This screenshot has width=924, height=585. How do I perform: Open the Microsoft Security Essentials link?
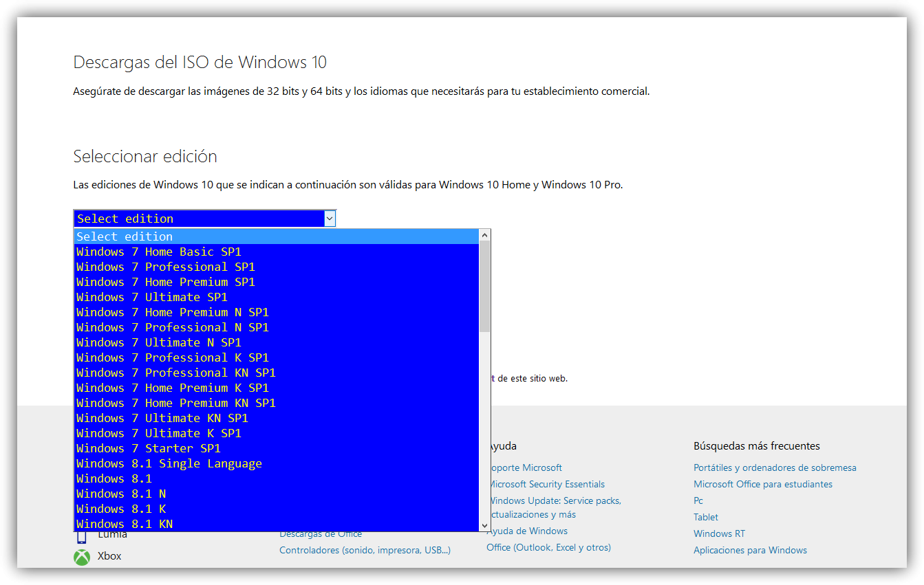click(546, 484)
